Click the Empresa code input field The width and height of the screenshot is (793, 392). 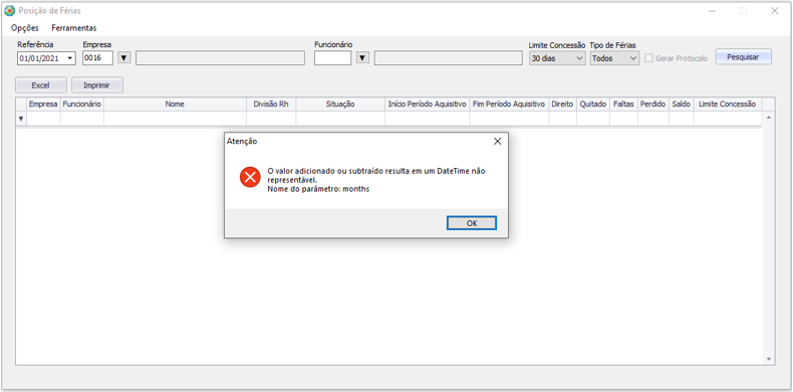[98, 58]
